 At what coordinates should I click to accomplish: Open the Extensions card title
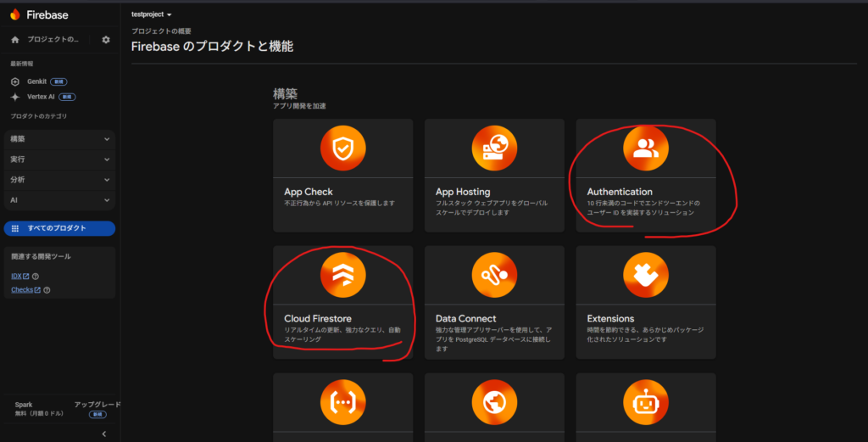click(610, 318)
